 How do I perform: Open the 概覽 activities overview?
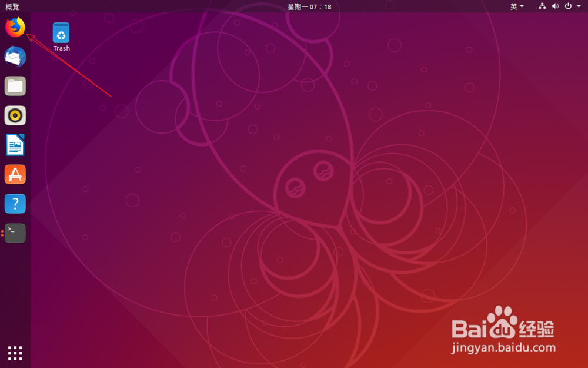point(12,6)
